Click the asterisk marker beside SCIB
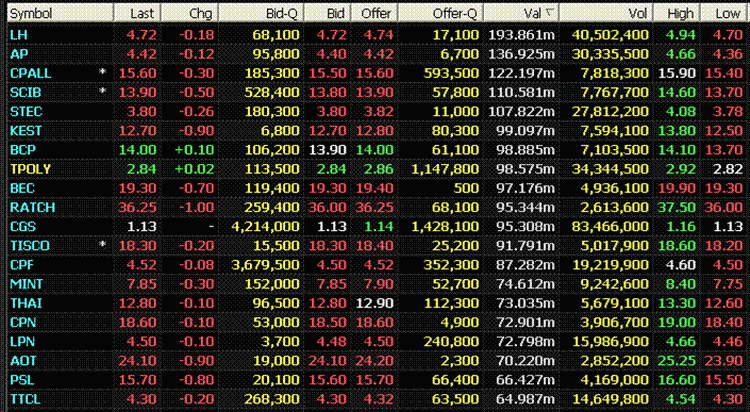The height and width of the screenshot is (412, 750). [102, 91]
